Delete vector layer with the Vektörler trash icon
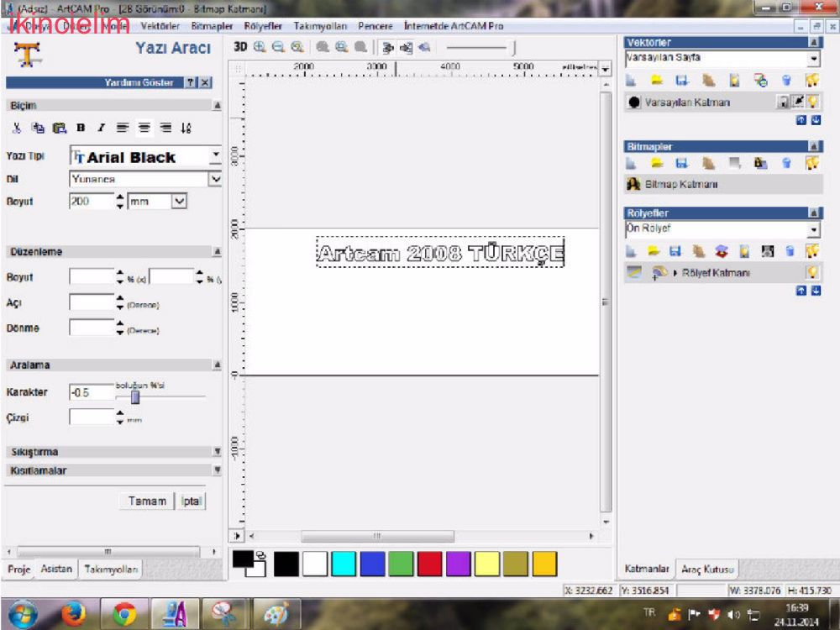The width and height of the screenshot is (840, 630). 786,81
